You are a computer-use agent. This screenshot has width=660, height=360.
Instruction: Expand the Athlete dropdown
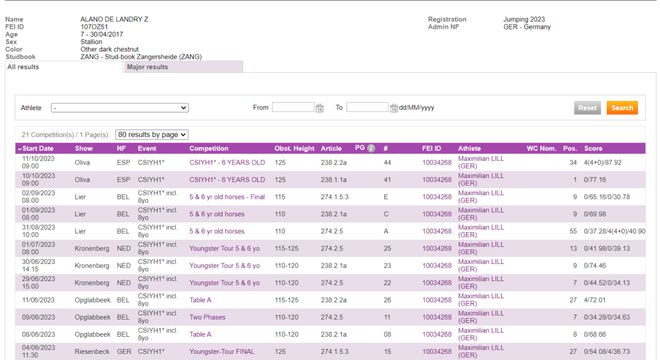[x=120, y=108]
